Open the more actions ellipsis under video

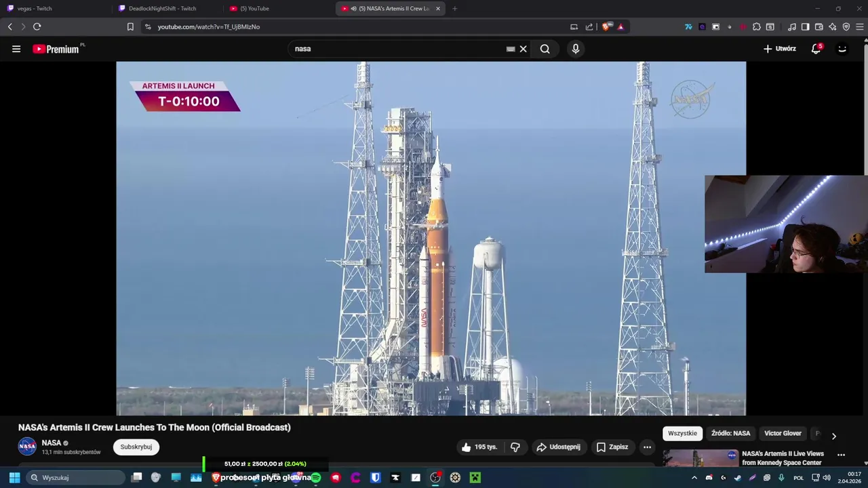click(647, 447)
